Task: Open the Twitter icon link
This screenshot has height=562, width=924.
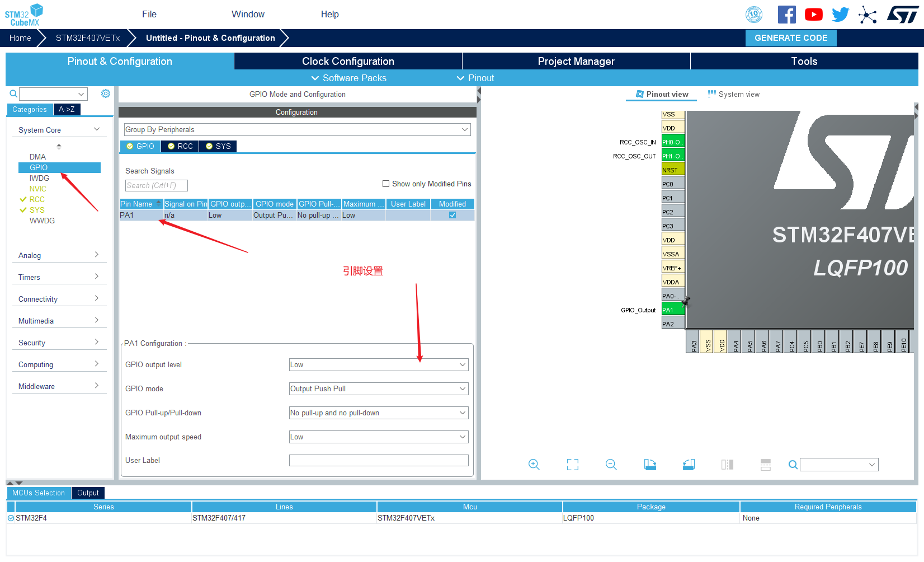Action: [840, 15]
